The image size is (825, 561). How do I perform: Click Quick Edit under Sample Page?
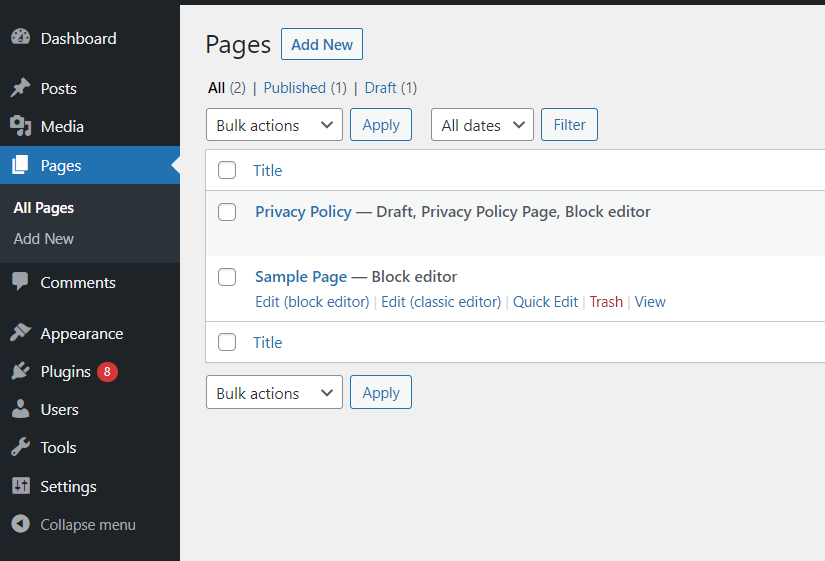[545, 302]
